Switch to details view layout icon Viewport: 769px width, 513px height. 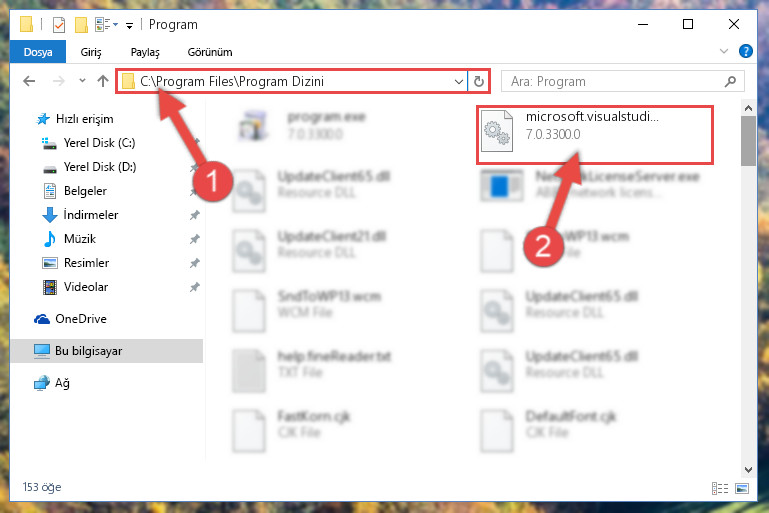719,488
